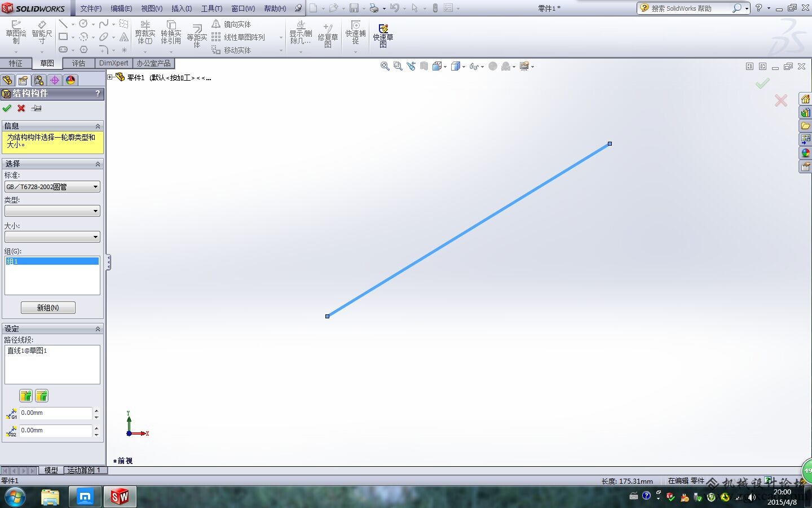Choose the Circle sketch tool
The image size is (812, 508).
83,24
